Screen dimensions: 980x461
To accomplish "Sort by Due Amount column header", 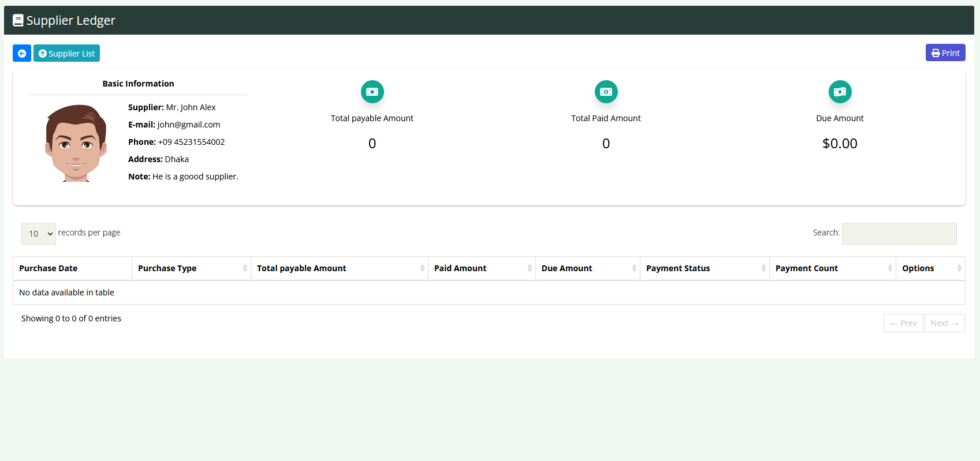I will click(x=567, y=268).
